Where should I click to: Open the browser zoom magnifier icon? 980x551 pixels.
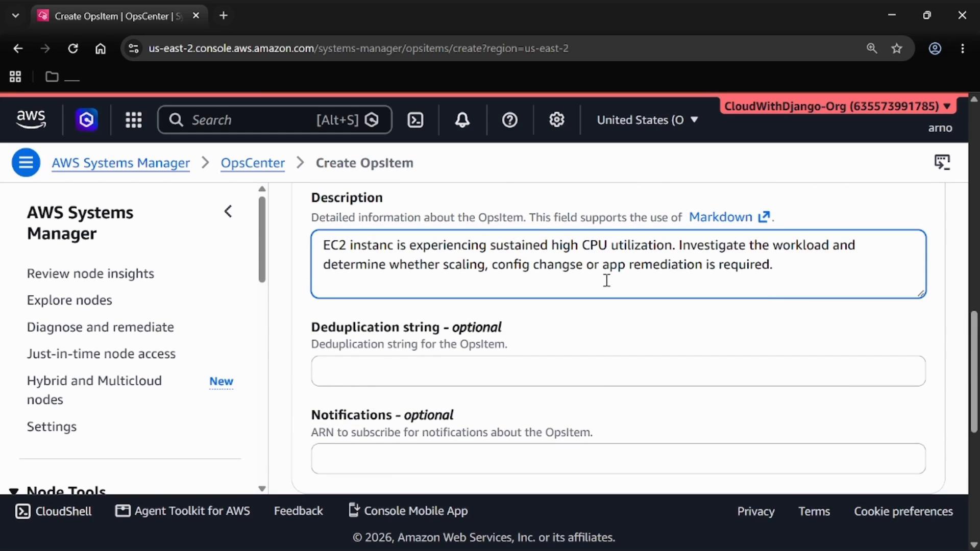[x=872, y=48]
